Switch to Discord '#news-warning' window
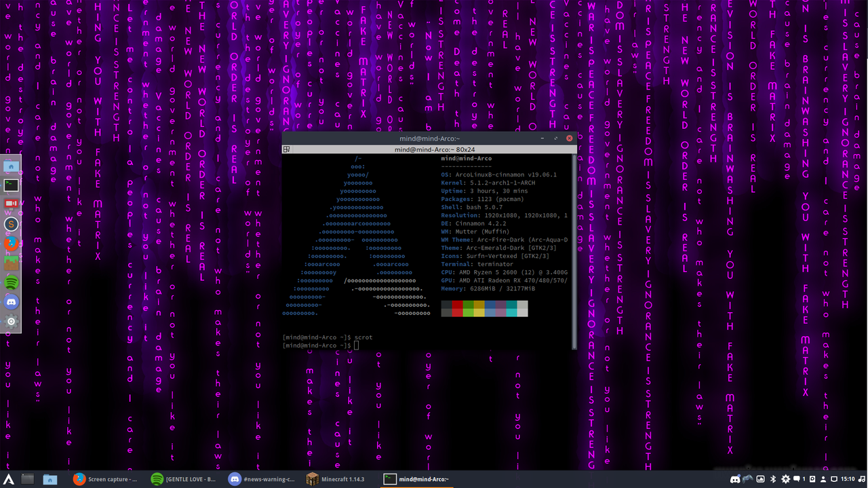 (x=262, y=479)
